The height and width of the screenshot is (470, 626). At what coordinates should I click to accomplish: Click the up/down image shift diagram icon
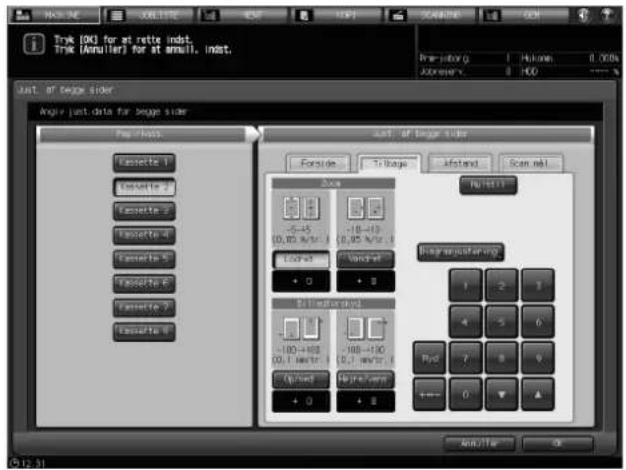click(x=301, y=329)
